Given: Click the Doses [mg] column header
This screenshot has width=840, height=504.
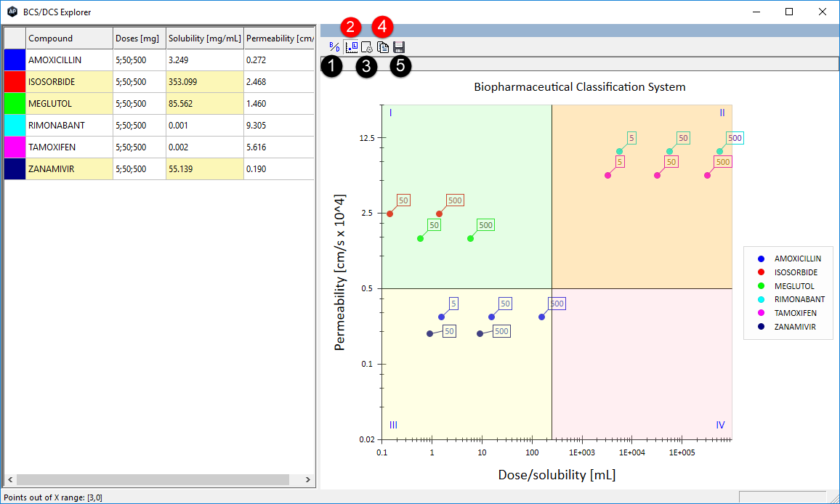Looking at the screenshot, I should coord(140,38).
